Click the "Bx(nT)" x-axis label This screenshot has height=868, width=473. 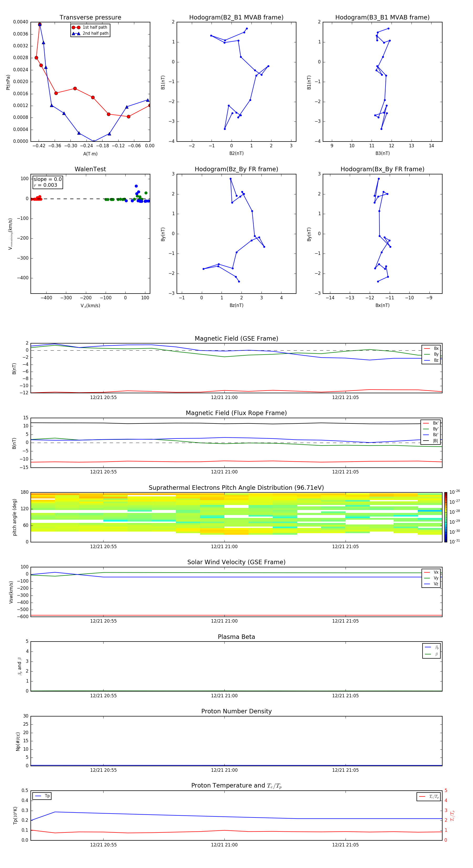click(382, 305)
